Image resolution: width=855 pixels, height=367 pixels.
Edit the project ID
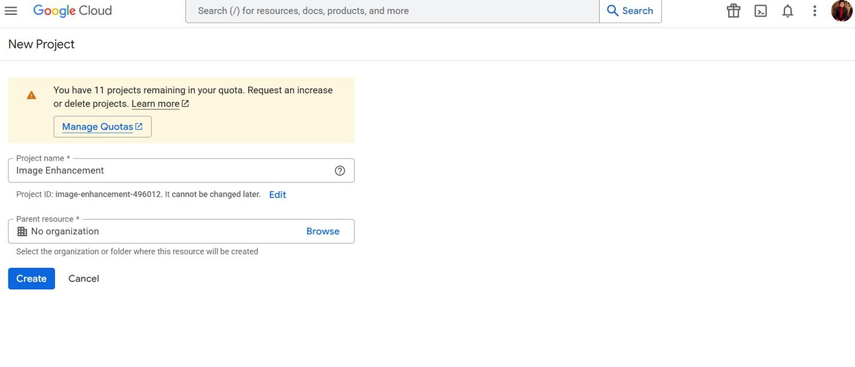278,195
